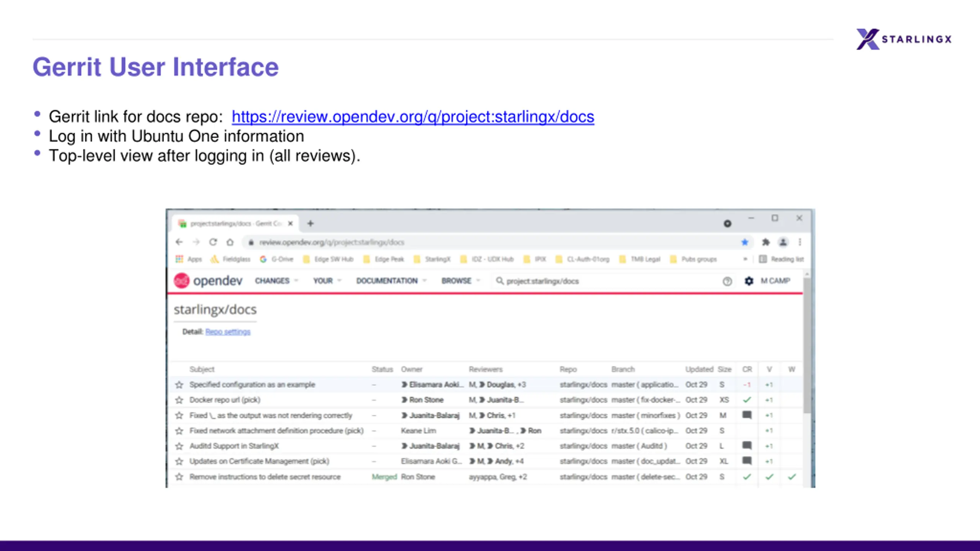Expand the CHANGES menu
Viewport: 980px width, 551px height.
click(276, 281)
